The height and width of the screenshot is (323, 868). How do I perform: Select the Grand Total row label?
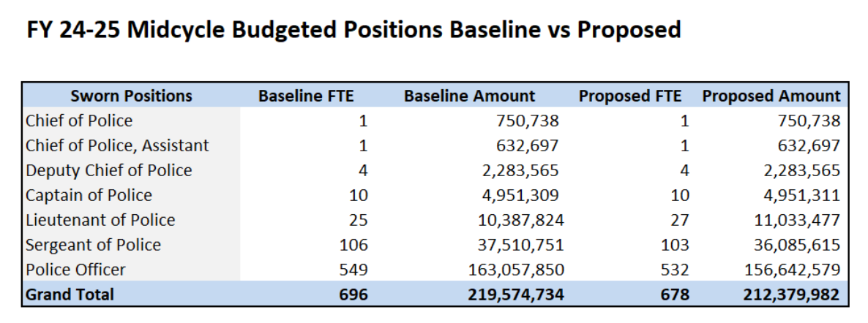[x=70, y=294]
